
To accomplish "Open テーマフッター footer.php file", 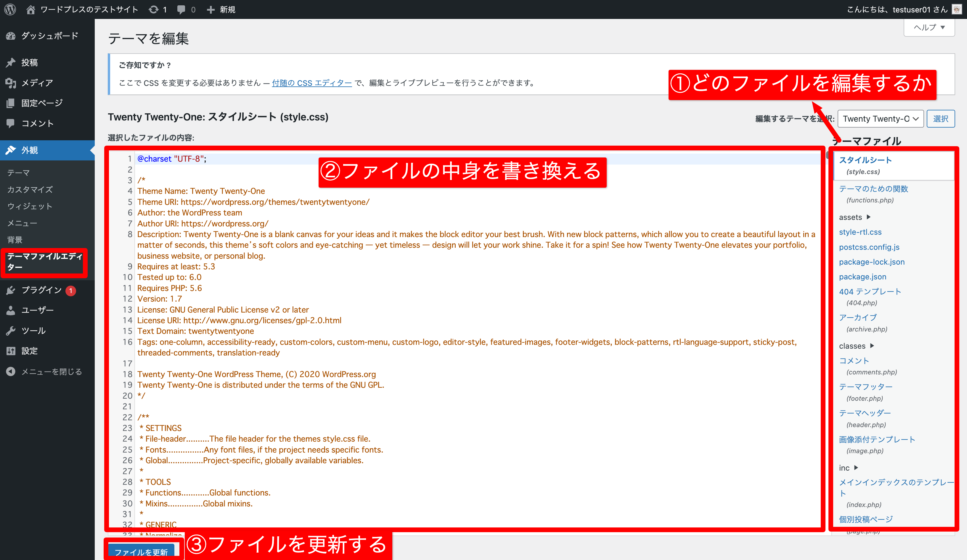I will point(865,392).
